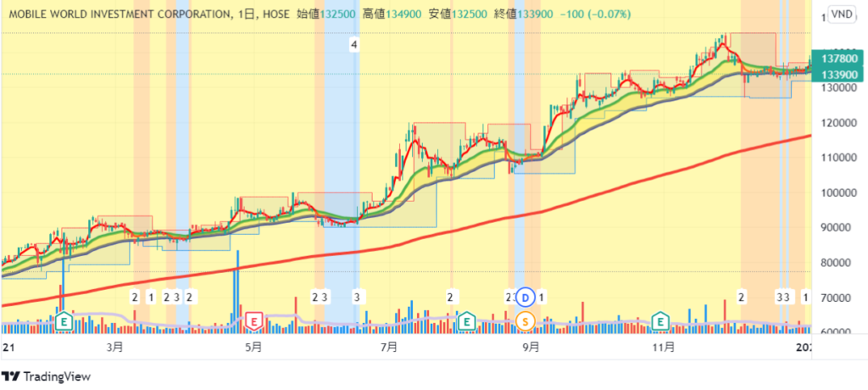868x390 pixels.
Task: Click the 130000 price axis label
Action: 839,87
